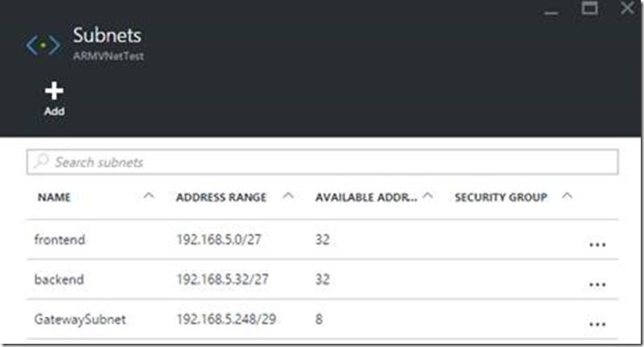
Task: Sort by Available Addresses column arrow
Action: pyautogui.click(x=427, y=196)
